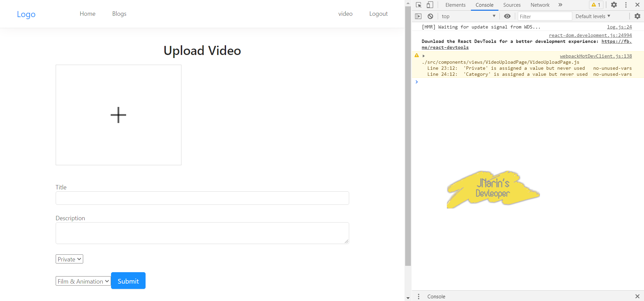The image size is (644, 301).
Task: Click the plus icon to upload video
Action: (118, 115)
